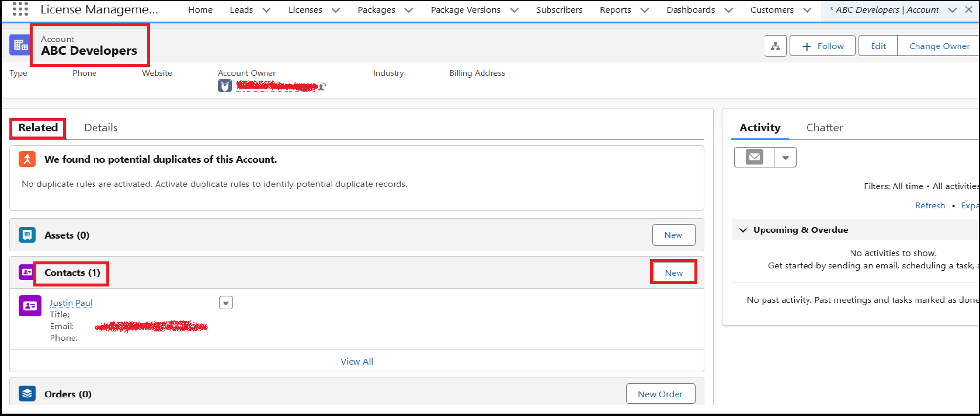Open the App Launcher grid icon

pyautogui.click(x=20, y=9)
